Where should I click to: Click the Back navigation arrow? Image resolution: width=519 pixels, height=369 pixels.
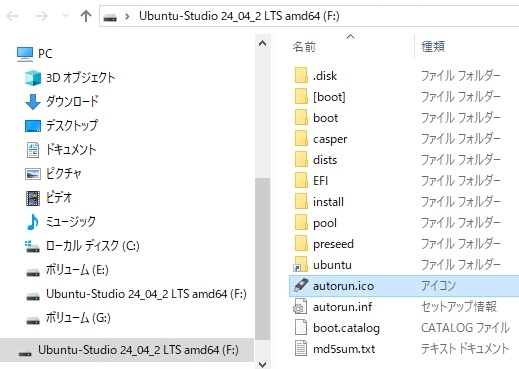pyautogui.click(x=12, y=16)
